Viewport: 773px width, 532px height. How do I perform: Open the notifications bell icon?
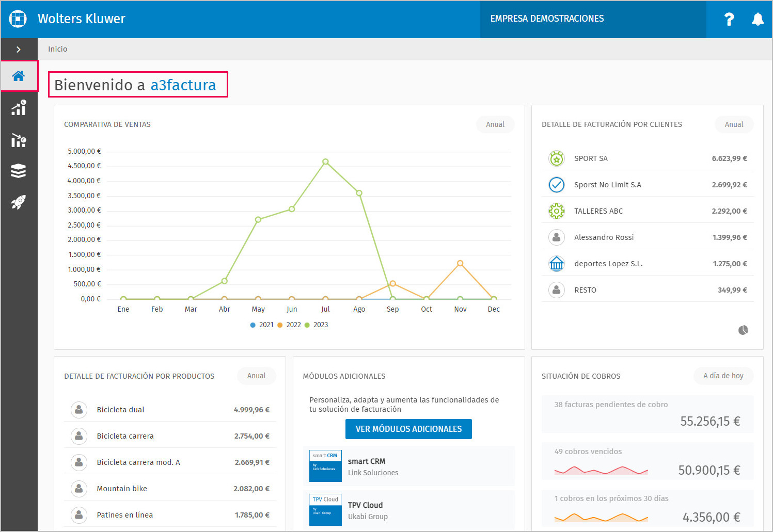758,19
